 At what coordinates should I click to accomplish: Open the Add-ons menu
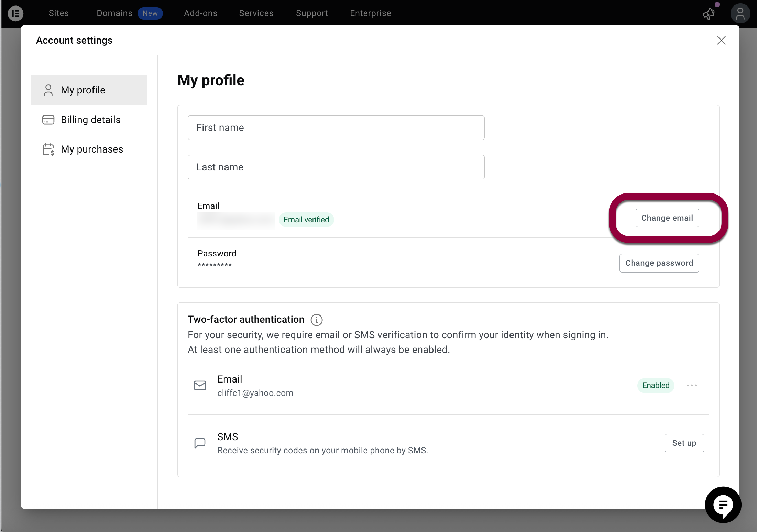(200, 13)
